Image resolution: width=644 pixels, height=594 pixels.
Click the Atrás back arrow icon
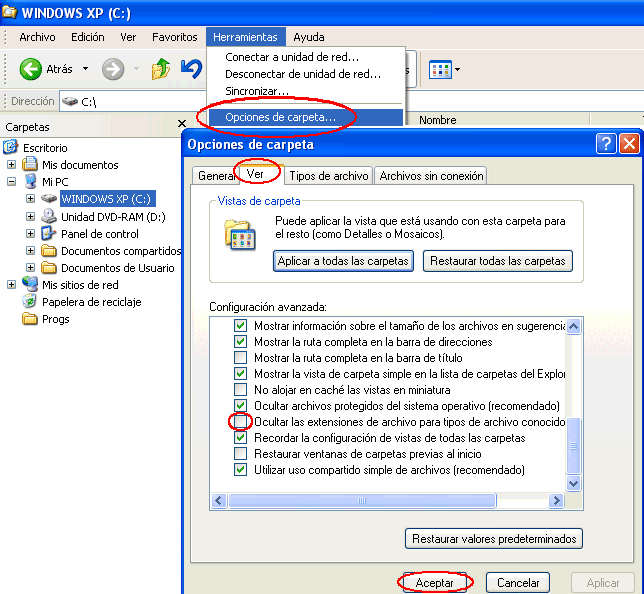click(30, 69)
